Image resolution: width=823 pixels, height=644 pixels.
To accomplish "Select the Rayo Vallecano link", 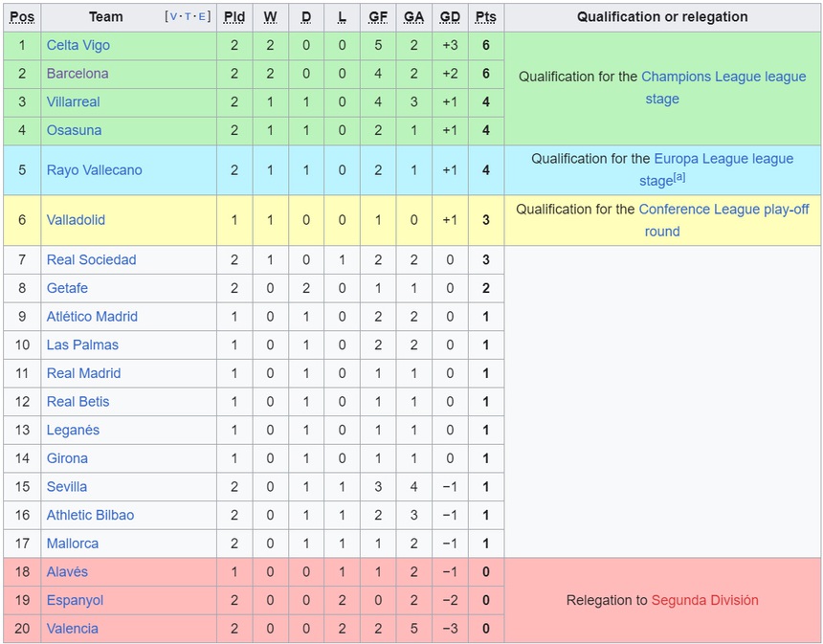I will point(94,170).
